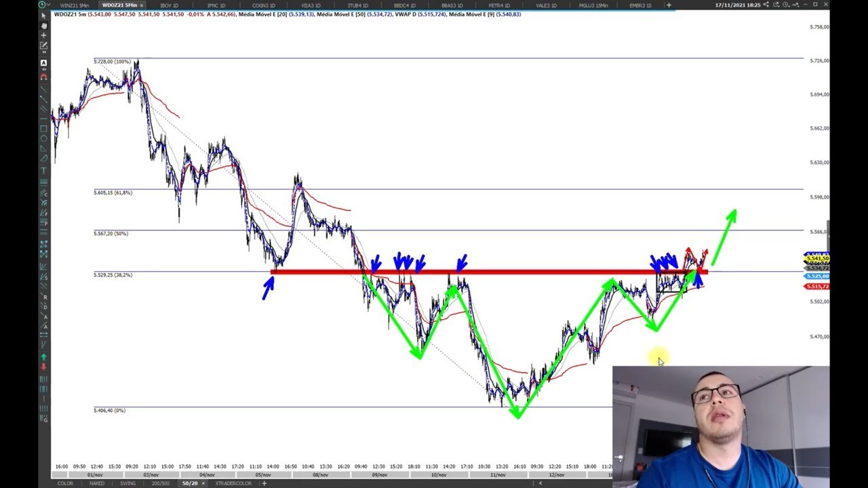The image size is (868, 488).
Task: Select the cursor pointer tool in left toolbar
Action: [44, 16]
